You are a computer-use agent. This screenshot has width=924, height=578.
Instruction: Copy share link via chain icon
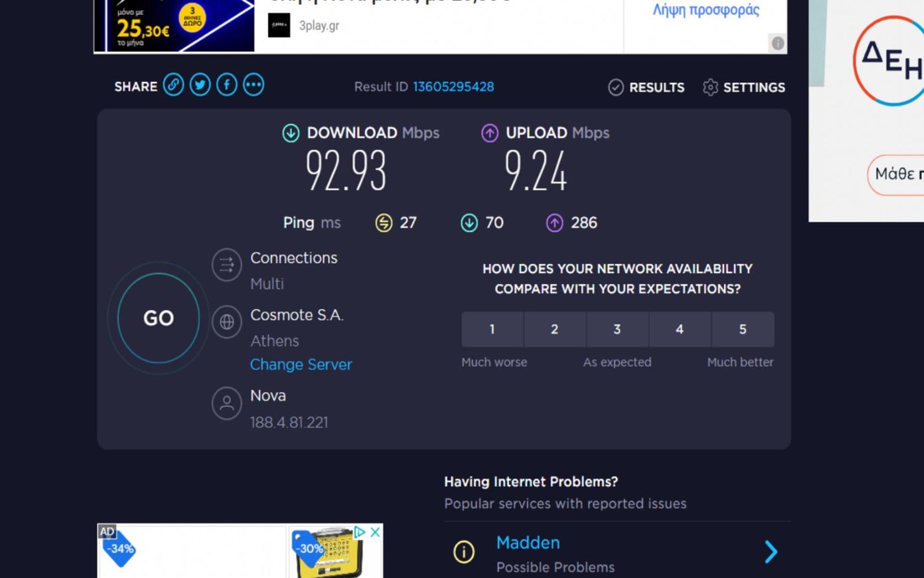coord(173,85)
